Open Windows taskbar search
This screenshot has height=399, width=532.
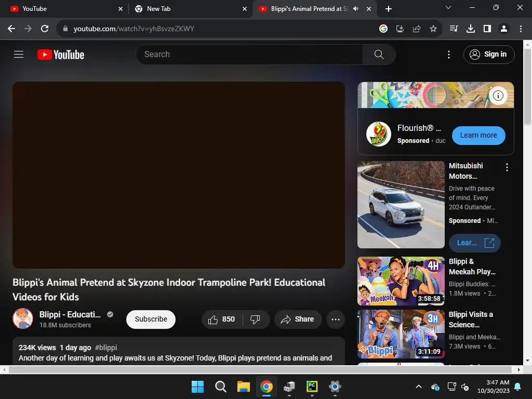pyautogui.click(x=220, y=387)
